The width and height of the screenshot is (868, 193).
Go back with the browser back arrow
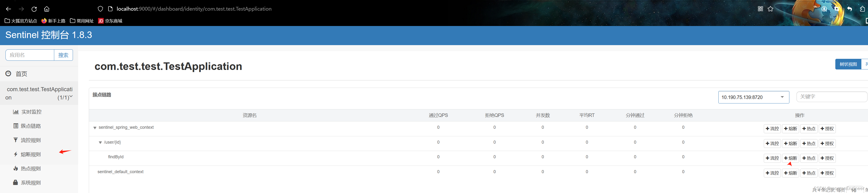point(9,9)
